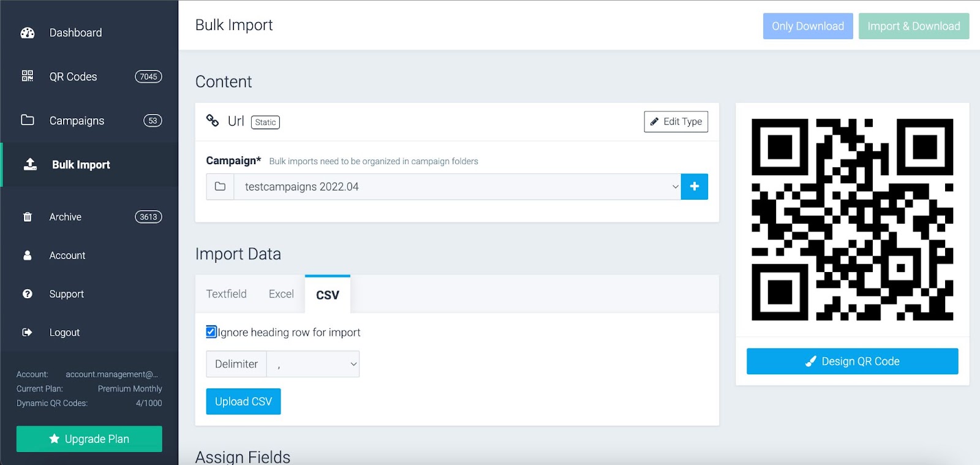The height and width of the screenshot is (465, 980).
Task: Click the Only Download button
Action: coord(808,26)
